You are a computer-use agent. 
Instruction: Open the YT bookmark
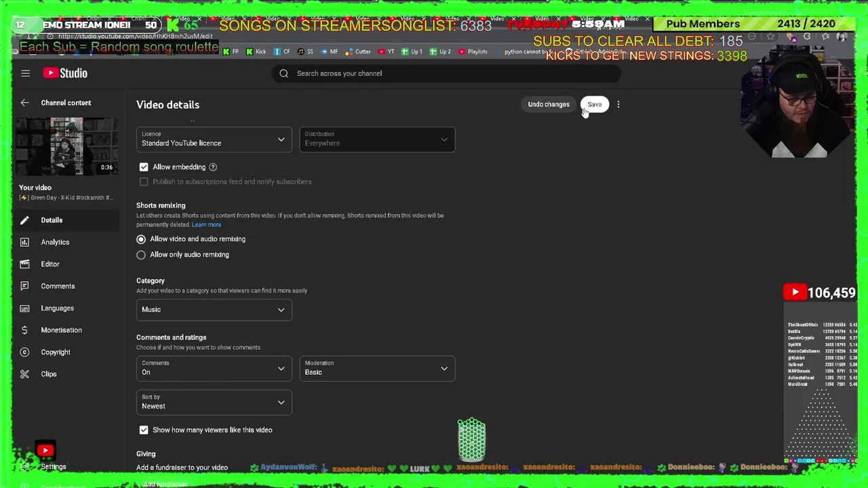tap(387, 52)
